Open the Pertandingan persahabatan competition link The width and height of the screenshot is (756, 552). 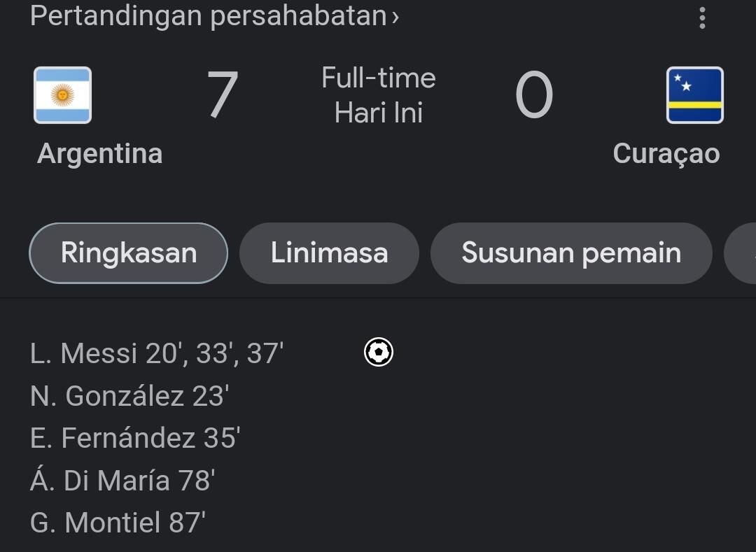coord(214,15)
